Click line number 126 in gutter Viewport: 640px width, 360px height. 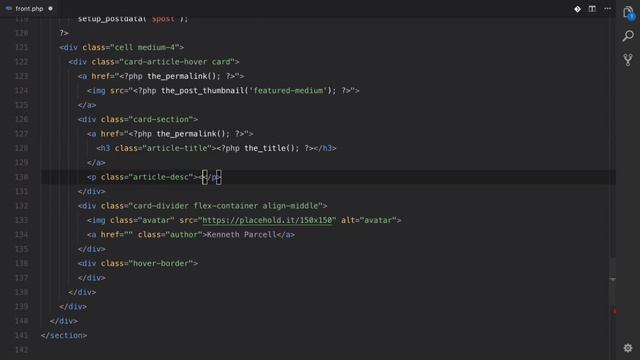point(21,119)
